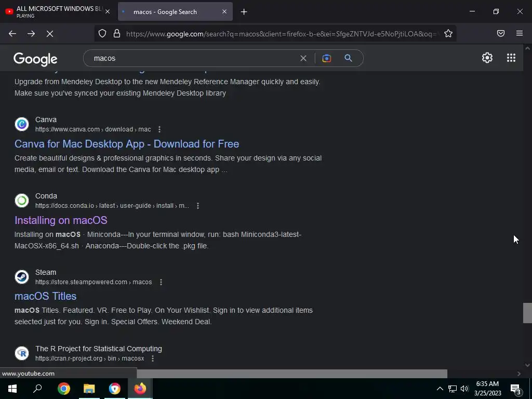Open the taskbar clock and date
Screen dimensions: 532x399
click(487, 389)
